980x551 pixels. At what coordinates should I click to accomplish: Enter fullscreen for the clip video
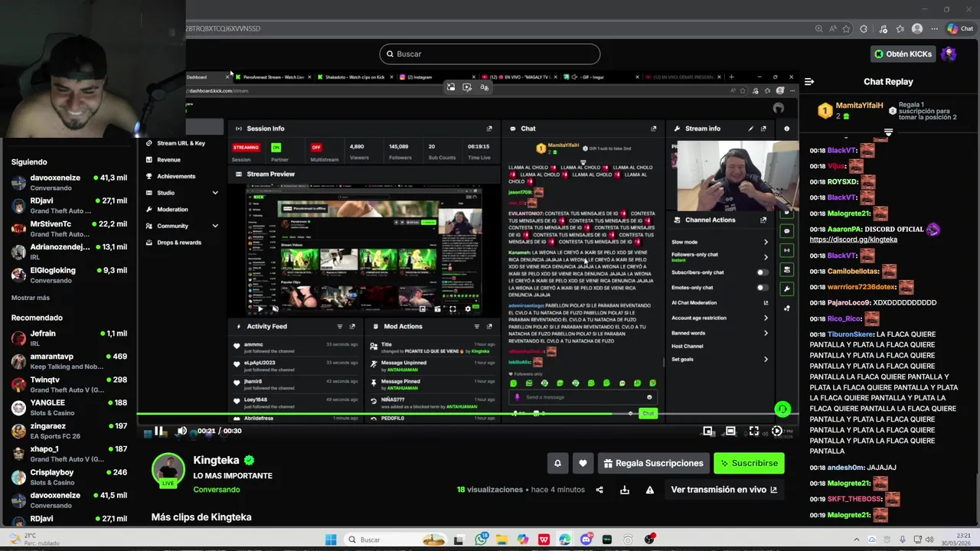pos(754,431)
